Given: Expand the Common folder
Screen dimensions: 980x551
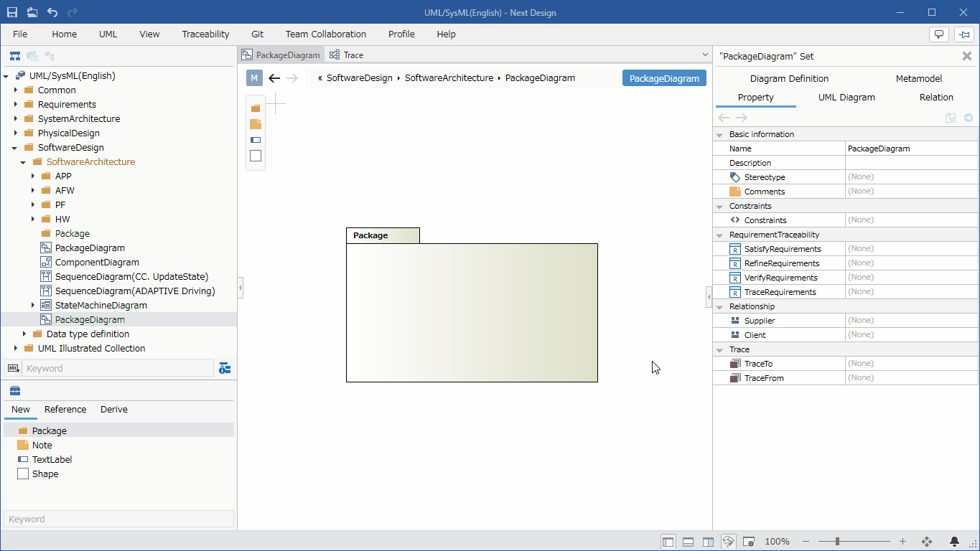Looking at the screenshot, I should 16,90.
